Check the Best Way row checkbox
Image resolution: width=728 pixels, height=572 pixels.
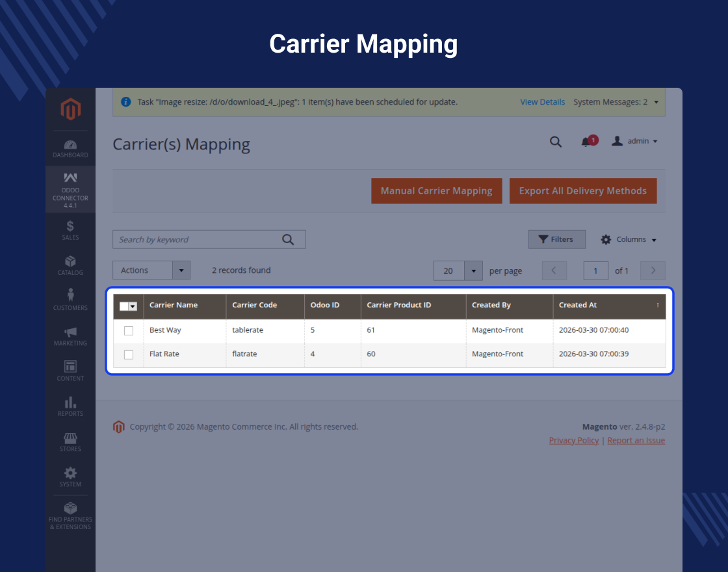(x=129, y=331)
